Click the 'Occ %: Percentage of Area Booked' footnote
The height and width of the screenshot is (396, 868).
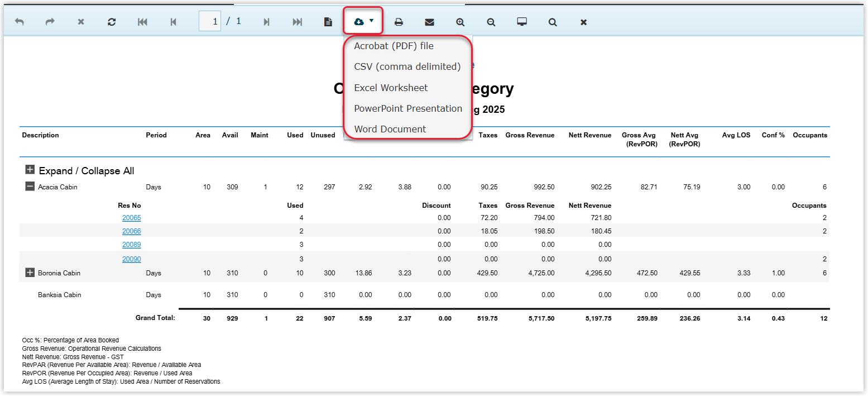point(70,340)
